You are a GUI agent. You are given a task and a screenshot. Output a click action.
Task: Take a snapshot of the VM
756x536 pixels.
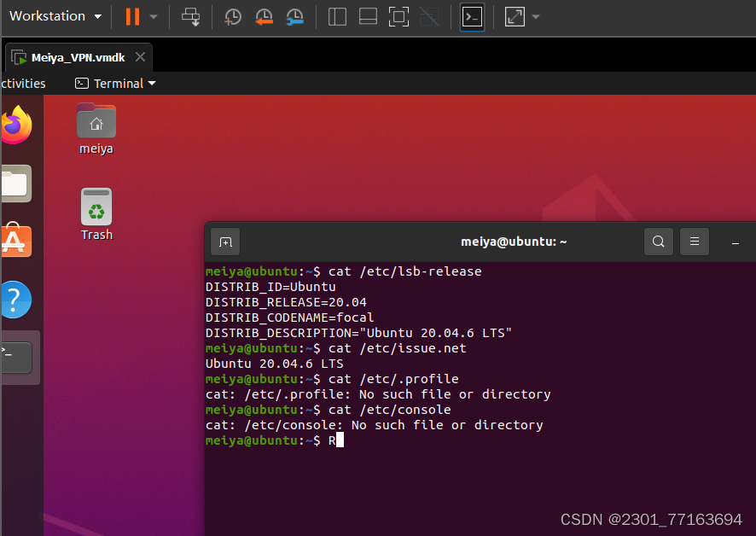[x=233, y=17]
